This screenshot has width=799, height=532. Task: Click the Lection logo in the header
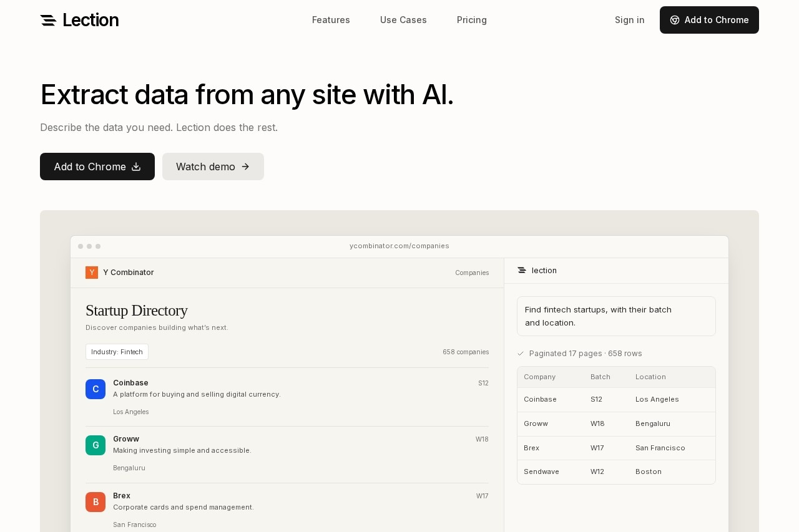click(79, 20)
